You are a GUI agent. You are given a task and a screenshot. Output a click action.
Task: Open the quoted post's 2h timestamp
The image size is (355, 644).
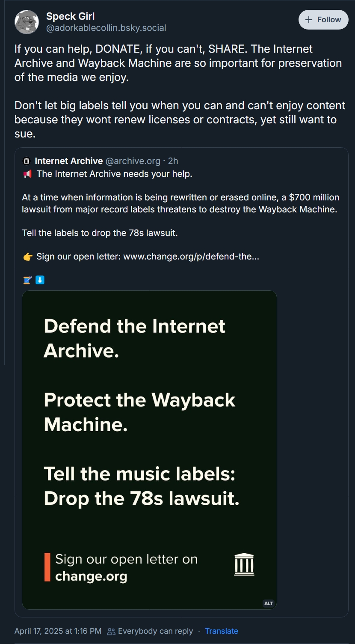click(173, 161)
